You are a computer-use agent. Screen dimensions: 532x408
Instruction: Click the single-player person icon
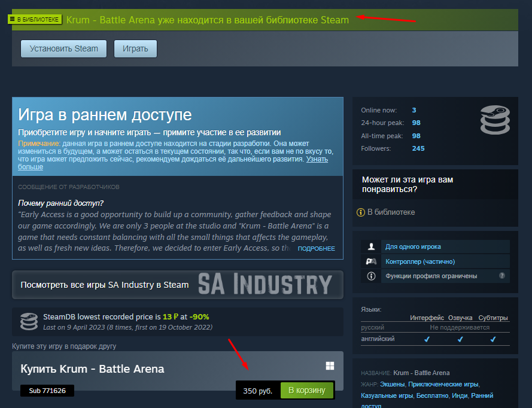click(371, 246)
